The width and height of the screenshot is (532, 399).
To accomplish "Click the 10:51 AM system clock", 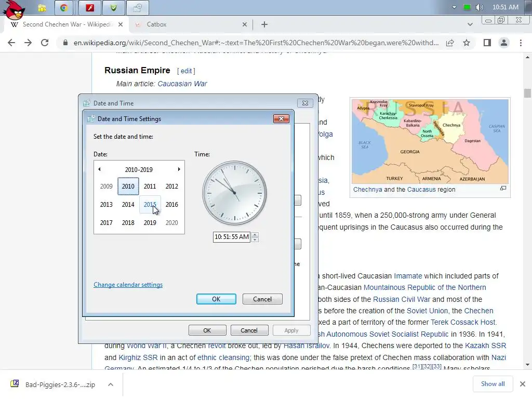I will click(505, 7).
